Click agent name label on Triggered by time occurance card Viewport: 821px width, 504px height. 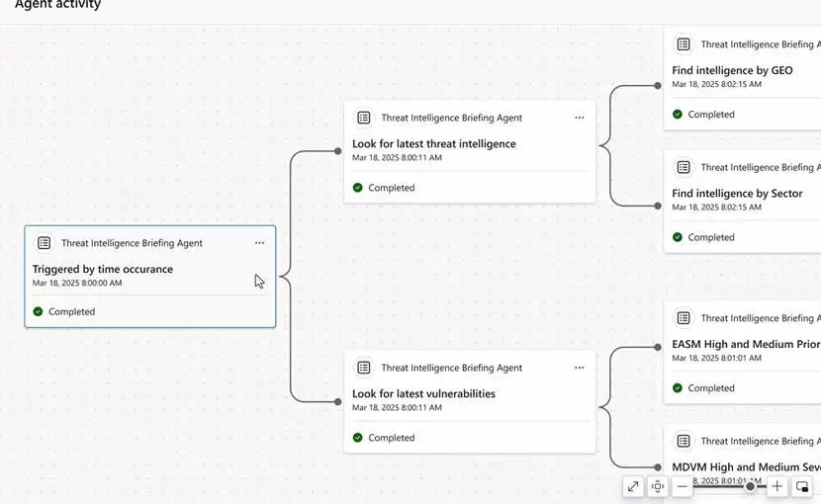(132, 243)
